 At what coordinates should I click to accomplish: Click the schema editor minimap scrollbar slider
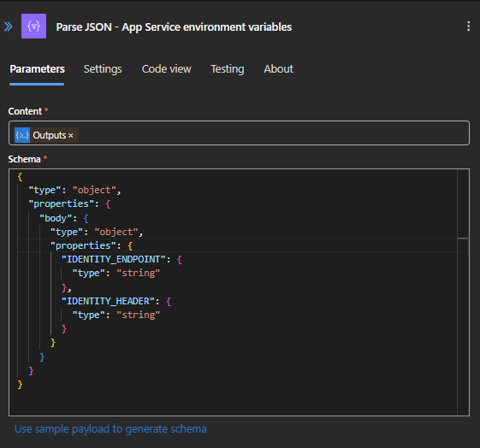click(463, 238)
